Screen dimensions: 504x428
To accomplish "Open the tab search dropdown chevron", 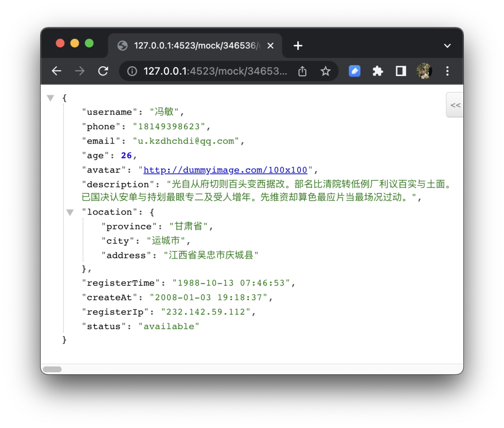I will tap(447, 46).
